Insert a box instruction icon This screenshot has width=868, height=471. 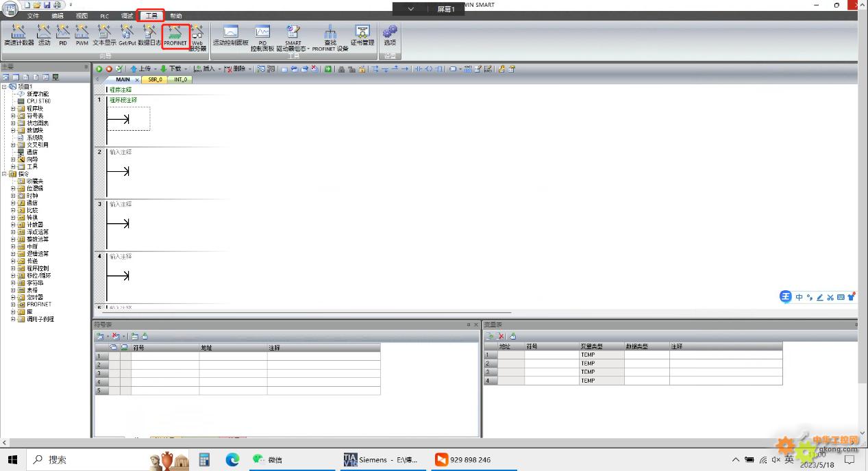click(x=439, y=69)
